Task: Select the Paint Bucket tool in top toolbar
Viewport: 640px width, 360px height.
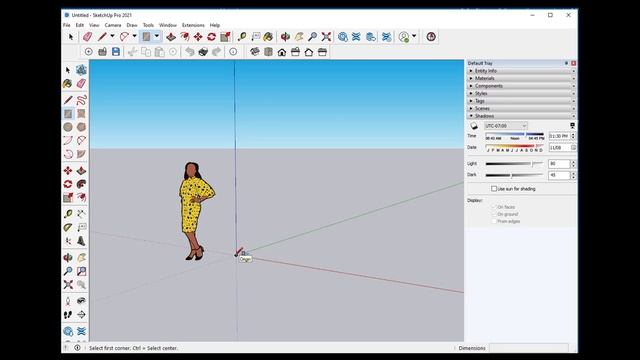Action: pyautogui.click(x=268, y=37)
